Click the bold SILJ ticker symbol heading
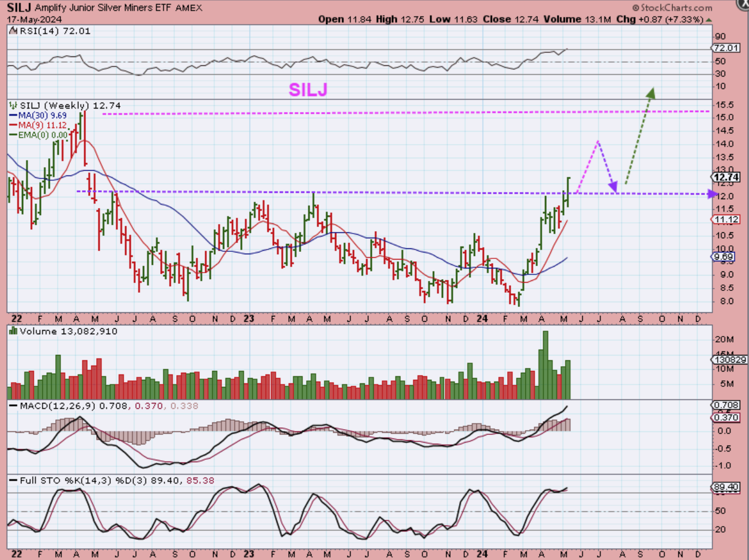The image size is (749, 560). click(x=20, y=8)
